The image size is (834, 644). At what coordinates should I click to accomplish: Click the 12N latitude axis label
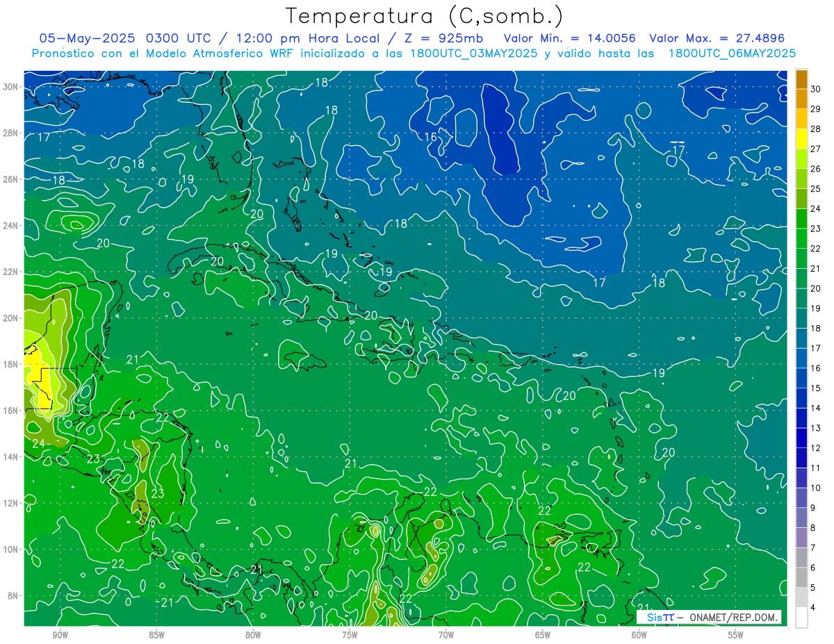click(x=11, y=503)
